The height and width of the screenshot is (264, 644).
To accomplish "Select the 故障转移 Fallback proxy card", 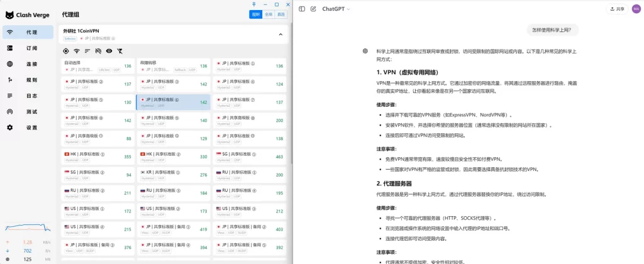I will (x=174, y=66).
